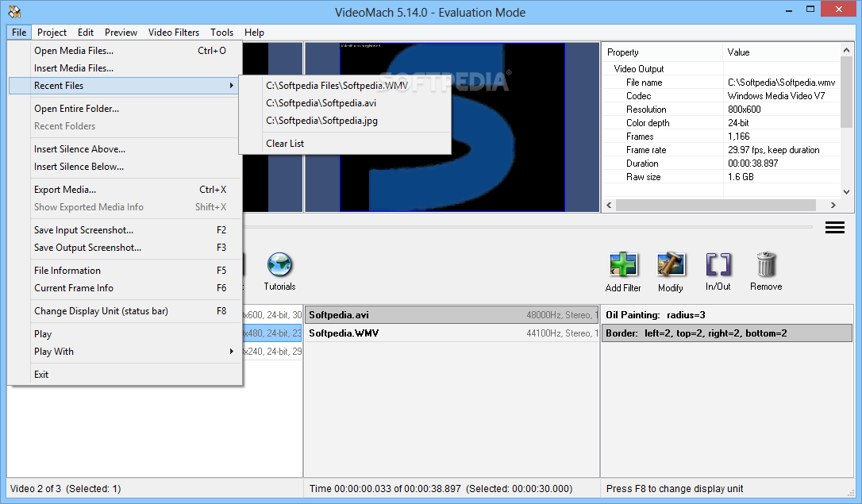Open the Tutorials globe icon
Screen dimensions: 862x504
tap(279, 265)
